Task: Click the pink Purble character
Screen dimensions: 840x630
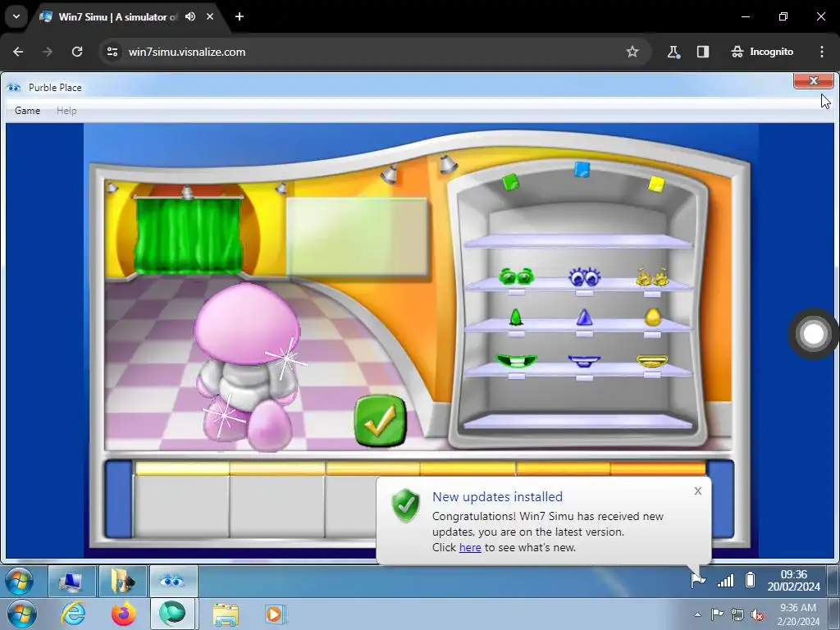Action: point(246,367)
